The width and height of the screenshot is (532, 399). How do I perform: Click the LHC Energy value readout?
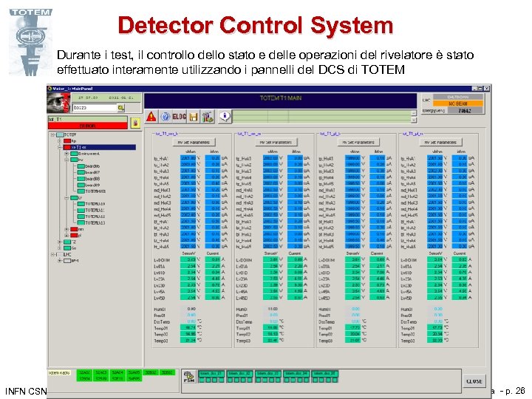pyautogui.click(x=465, y=111)
